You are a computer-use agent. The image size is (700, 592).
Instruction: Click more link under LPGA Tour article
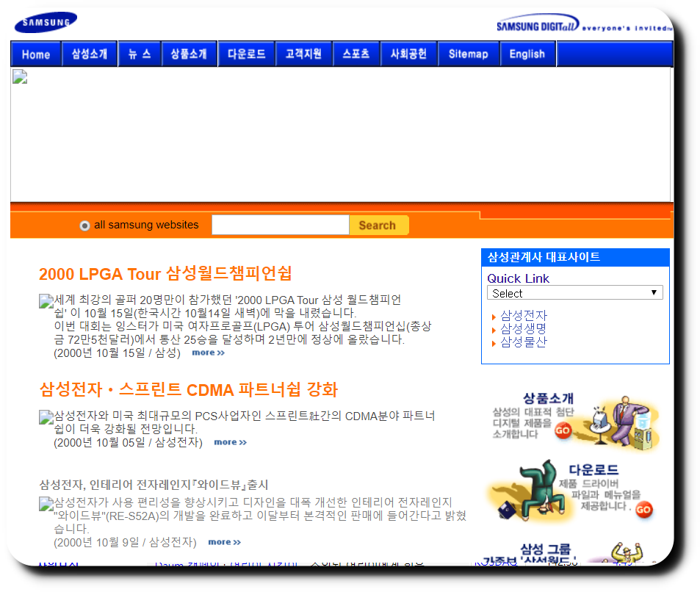[208, 353]
